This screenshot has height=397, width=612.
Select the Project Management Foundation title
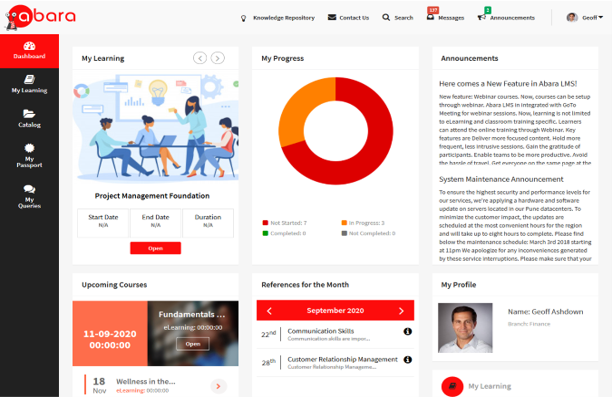152,196
